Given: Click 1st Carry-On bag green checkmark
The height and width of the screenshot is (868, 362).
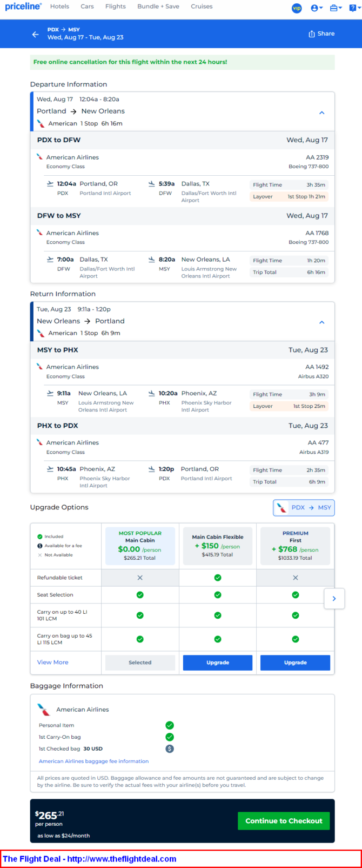Looking at the screenshot, I should click(x=170, y=737).
